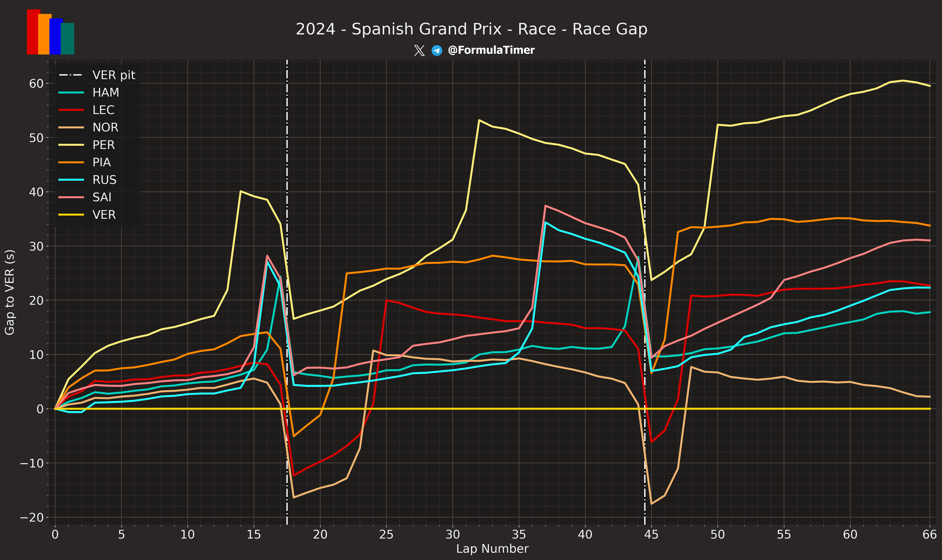Select the final '66' lap axis tick

[x=930, y=535]
